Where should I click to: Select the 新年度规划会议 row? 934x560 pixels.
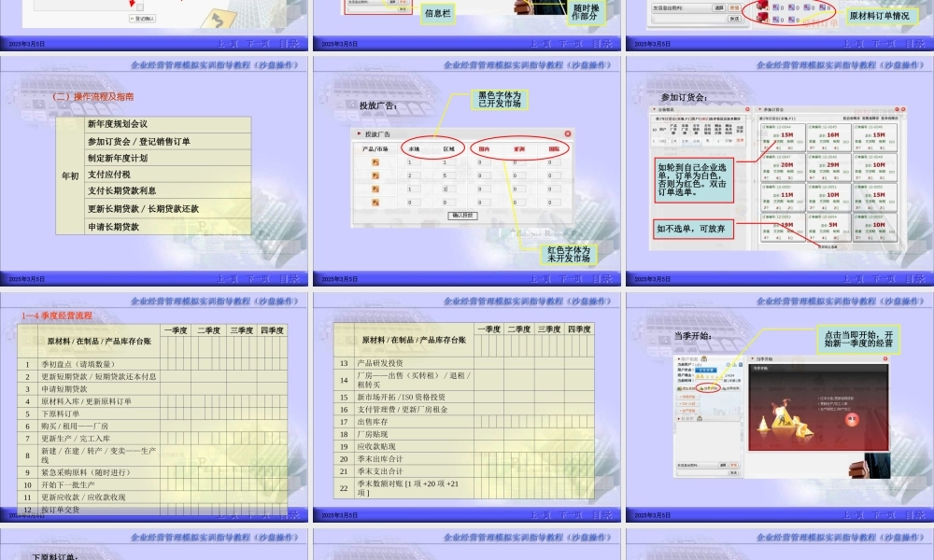click(x=167, y=124)
